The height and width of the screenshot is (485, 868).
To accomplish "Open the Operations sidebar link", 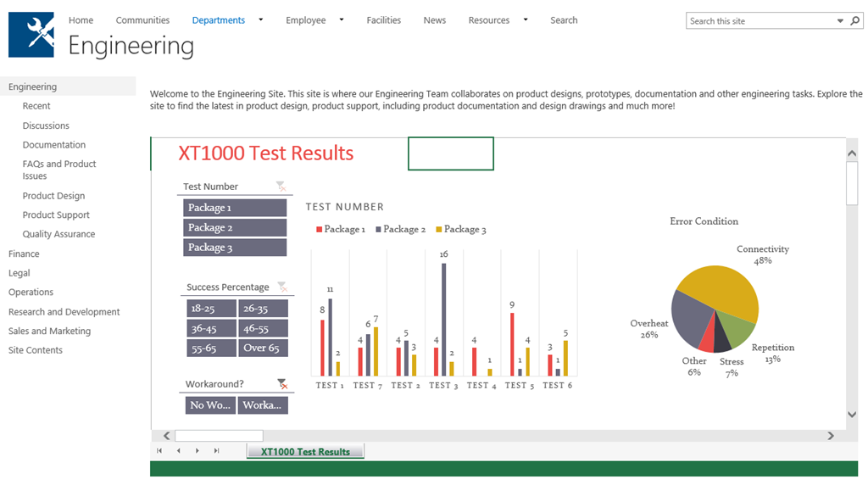I will [x=31, y=292].
